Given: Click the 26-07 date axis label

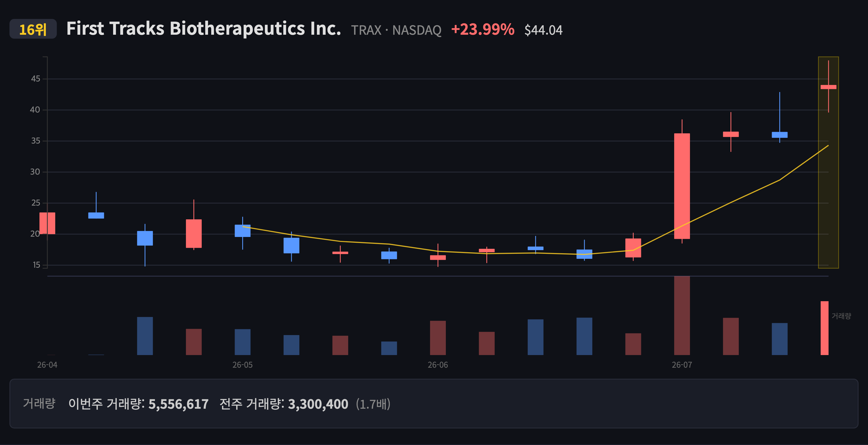Looking at the screenshot, I should click(x=682, y=365).
